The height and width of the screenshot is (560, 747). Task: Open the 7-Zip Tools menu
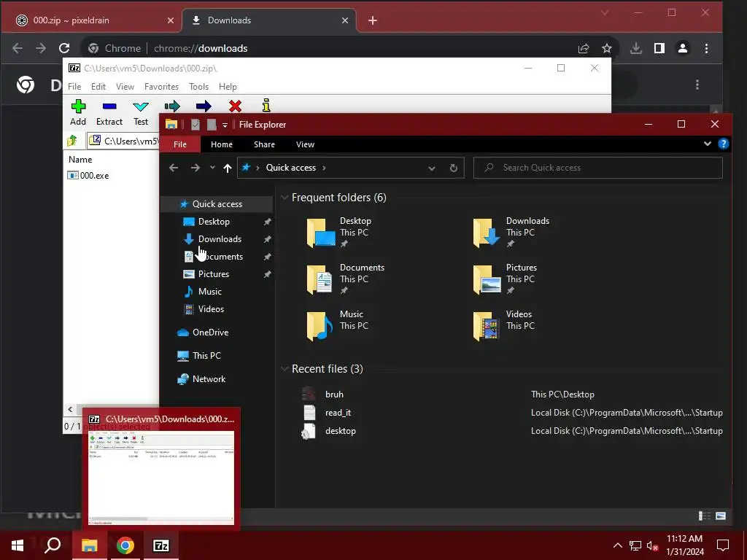(198, 87)
